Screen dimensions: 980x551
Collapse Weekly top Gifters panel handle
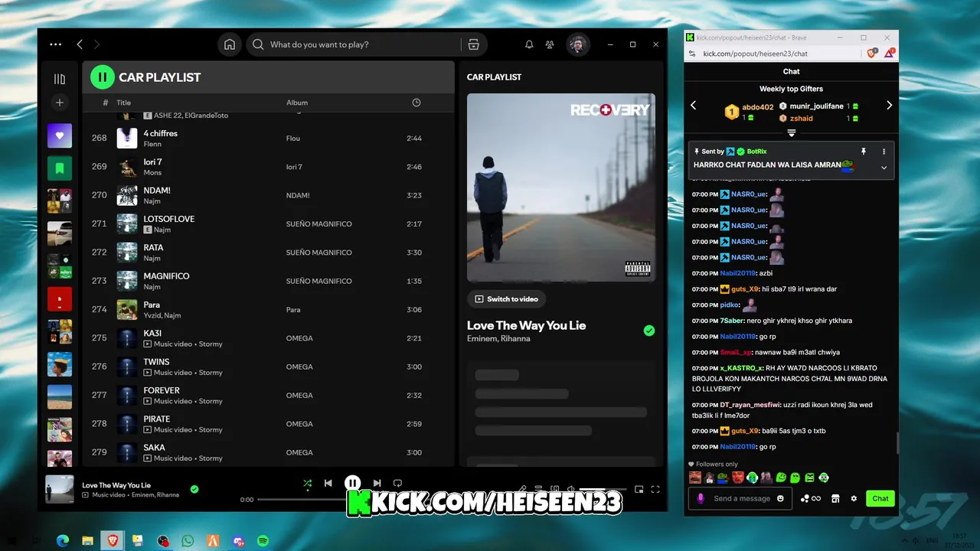(x=792, y=132)
